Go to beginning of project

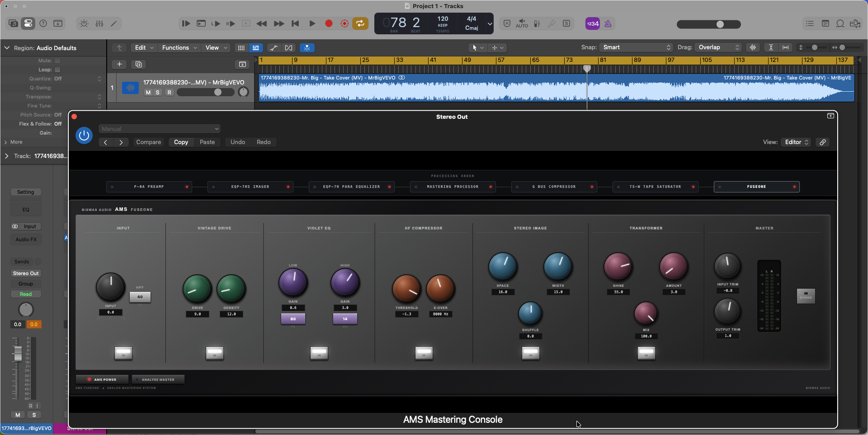[295, 23]
